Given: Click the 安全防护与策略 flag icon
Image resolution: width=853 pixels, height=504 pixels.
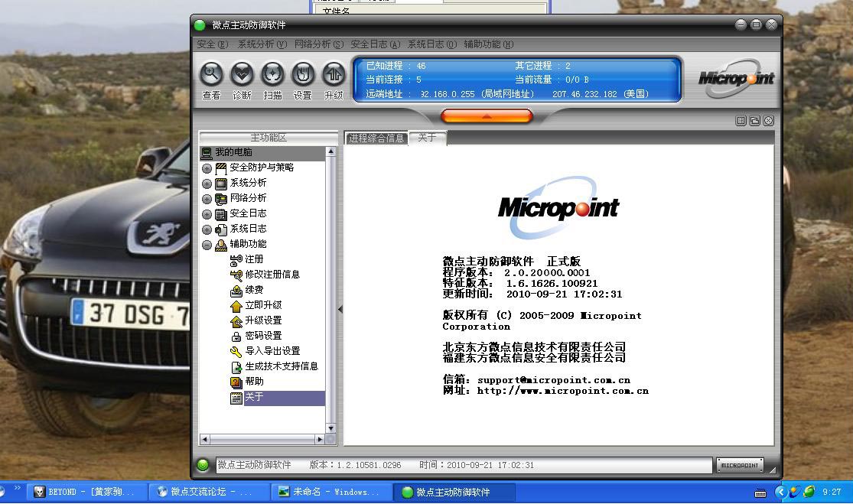Looking at the screenshot, I should pos(221,168).
